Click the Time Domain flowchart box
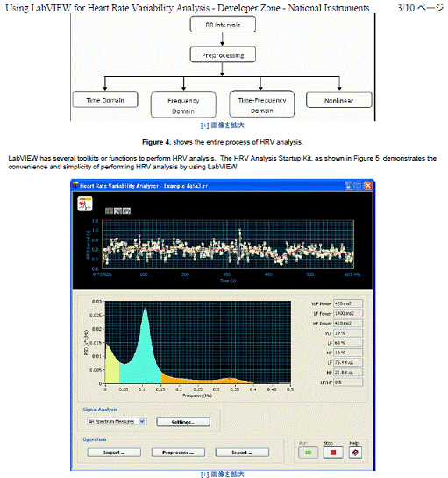This screenshot has width=448, height=478. click(105, 100)
